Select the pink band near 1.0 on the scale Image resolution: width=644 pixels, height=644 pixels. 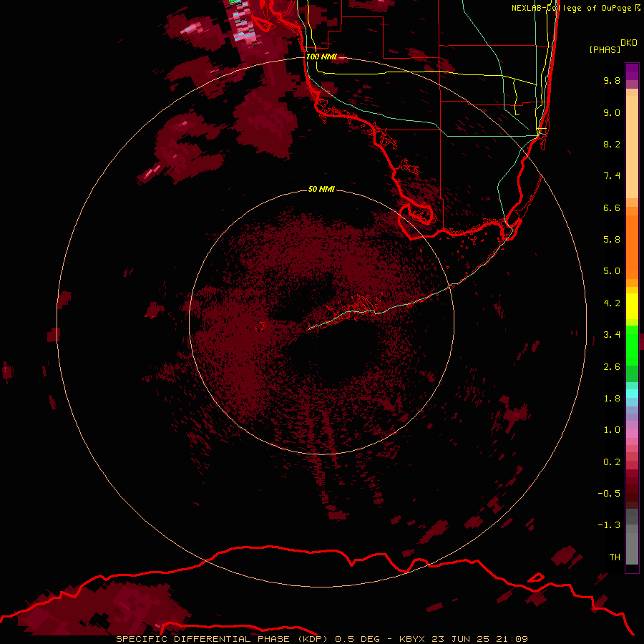632,434
